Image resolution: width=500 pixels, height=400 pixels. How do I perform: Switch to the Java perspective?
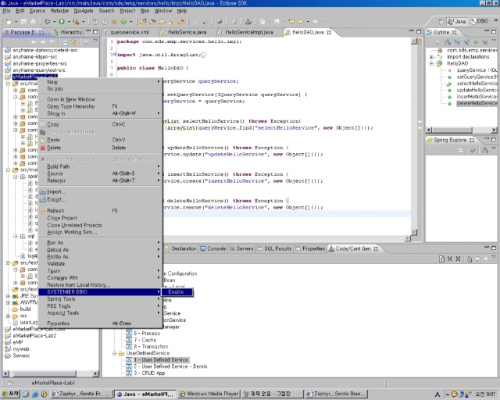(457, 21)
